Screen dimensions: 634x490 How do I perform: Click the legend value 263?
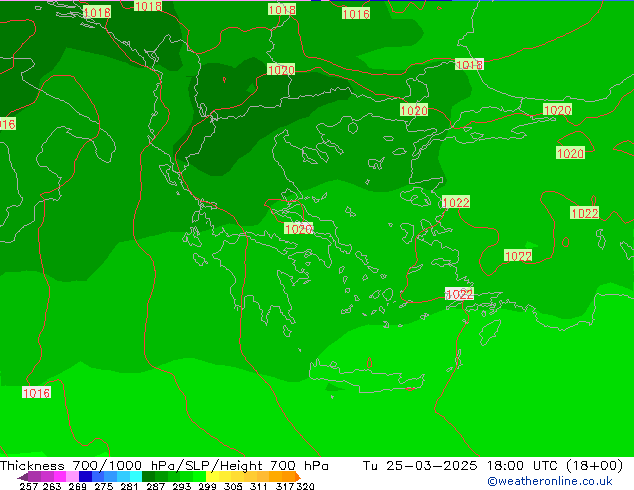tap(52, 486)
